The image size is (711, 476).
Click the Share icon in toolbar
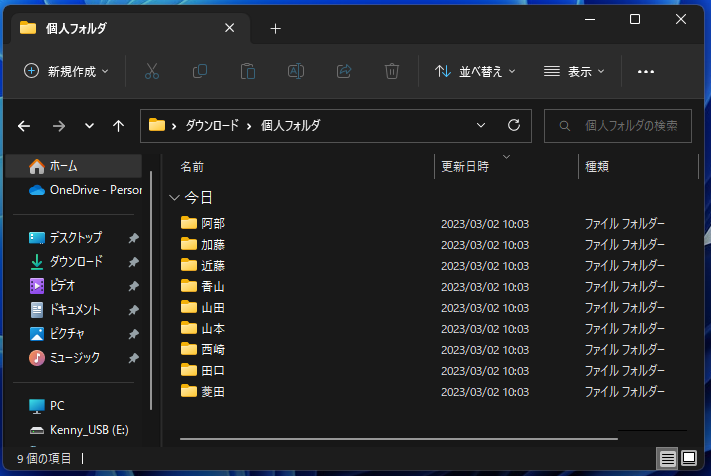point(344,71)
